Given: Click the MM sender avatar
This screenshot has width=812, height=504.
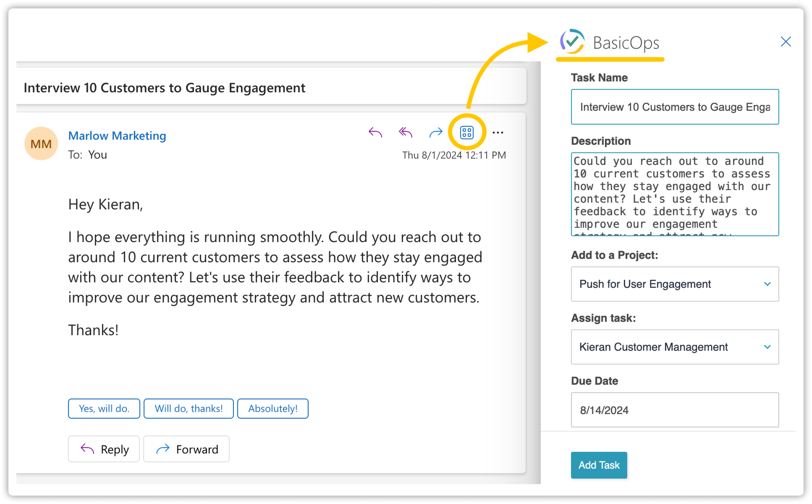Looking at the screenshot, I should (x=41, y=143).
